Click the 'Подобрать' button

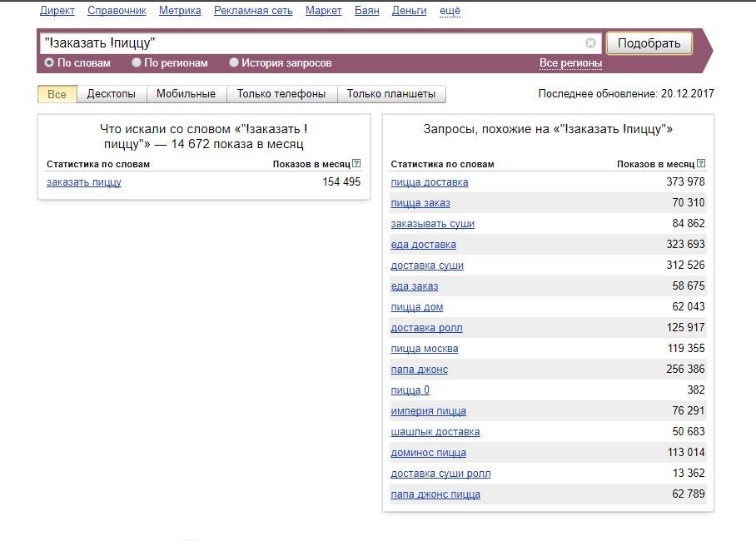[x=649, y=43]
